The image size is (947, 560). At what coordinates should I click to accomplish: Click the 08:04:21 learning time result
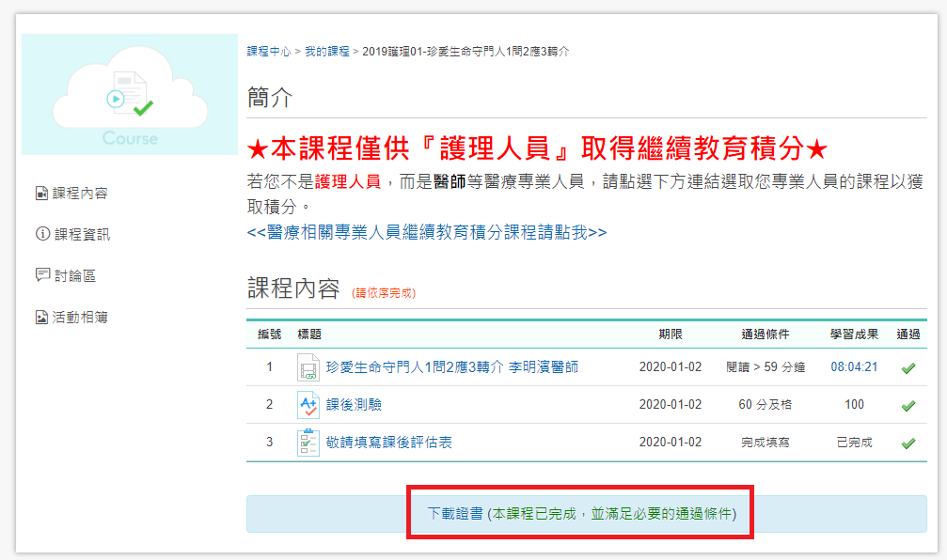[854, 367]
